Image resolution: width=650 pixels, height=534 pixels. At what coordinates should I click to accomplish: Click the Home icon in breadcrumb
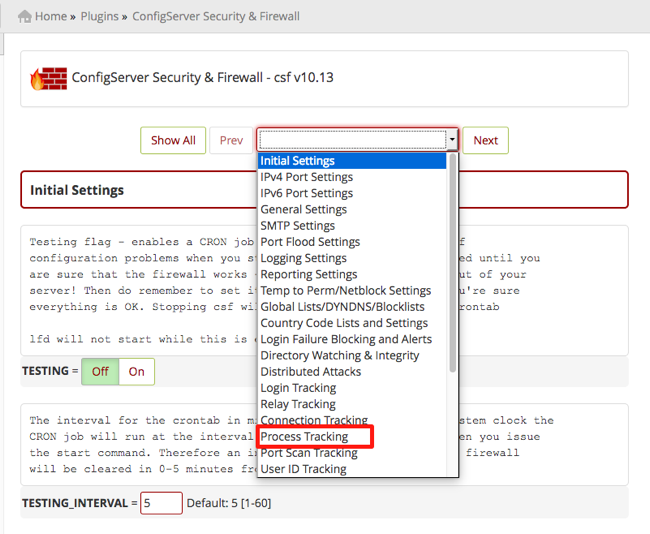[25, 17]
